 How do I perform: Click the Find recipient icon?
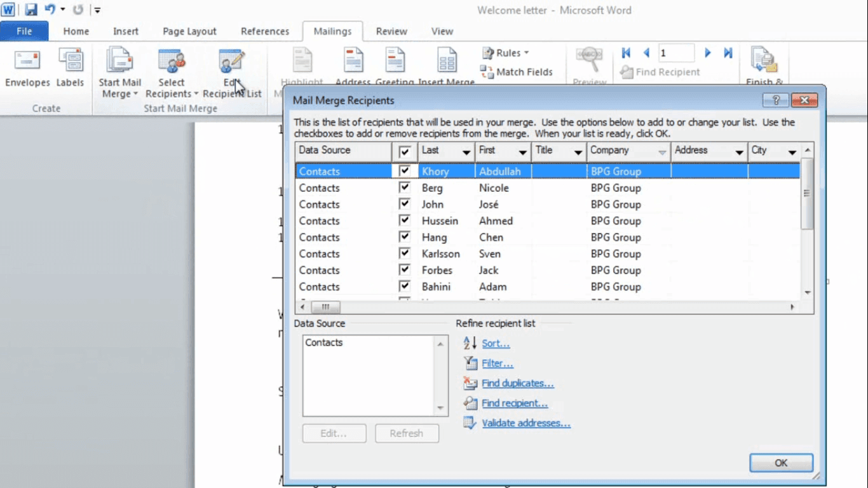pyautogui.click(x=470, y=403)
